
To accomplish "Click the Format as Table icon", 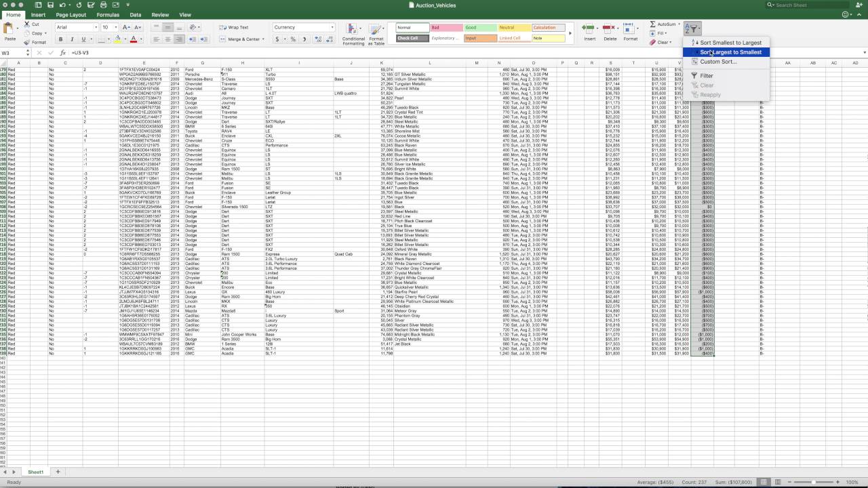I will tap(376, 28).
